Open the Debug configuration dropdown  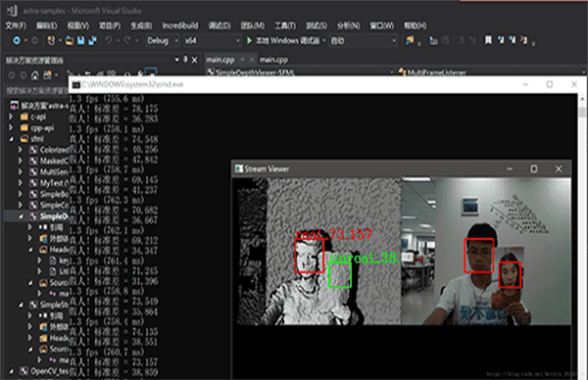coord(163,40)
